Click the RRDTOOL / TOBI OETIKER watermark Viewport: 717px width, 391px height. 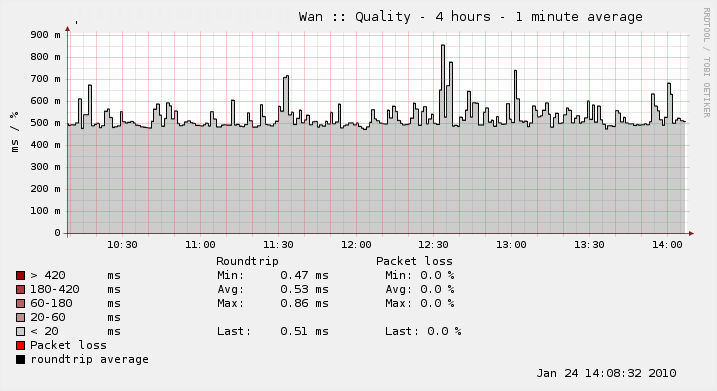(x=706, y=63)
